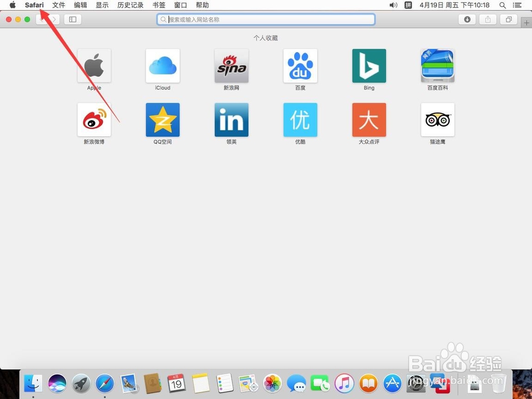This screenshot has width=532, height=399.
Task: Open the 大众点评 favorite tile
Action: 369,120
